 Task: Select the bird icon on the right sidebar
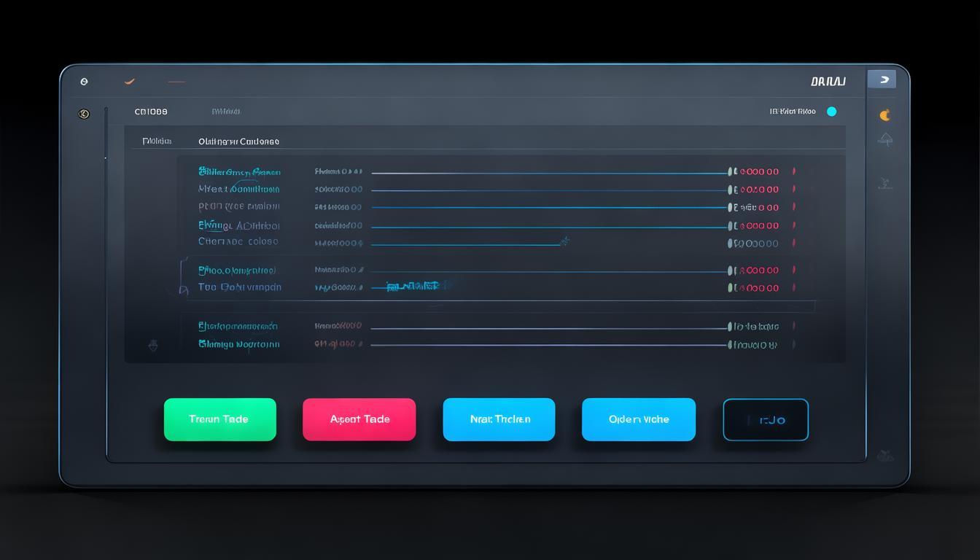click(x=884, y=184)
